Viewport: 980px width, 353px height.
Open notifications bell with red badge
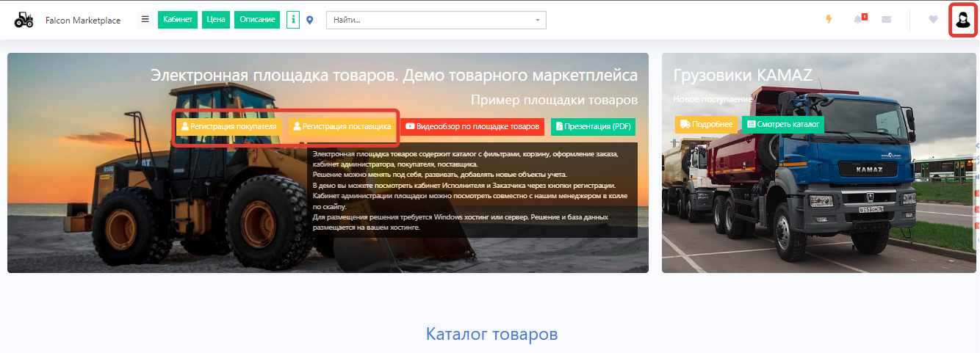click(x=859, y=20)
